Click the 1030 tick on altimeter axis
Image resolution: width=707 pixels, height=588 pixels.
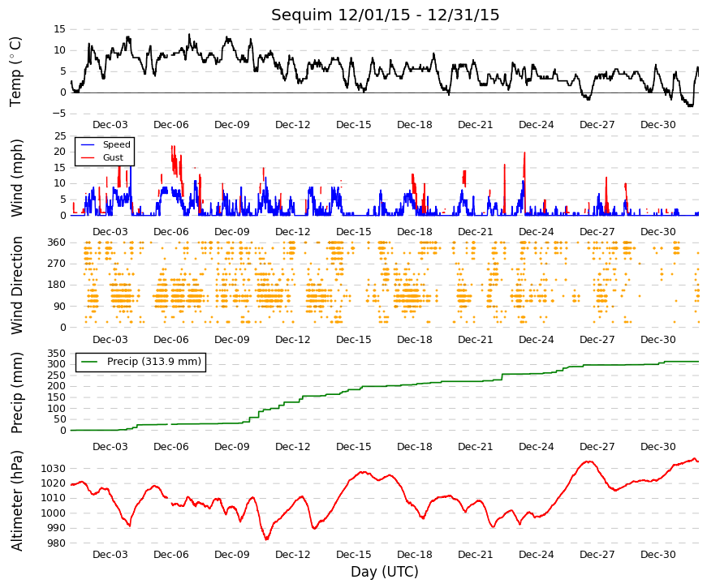(x=54, y=469)
